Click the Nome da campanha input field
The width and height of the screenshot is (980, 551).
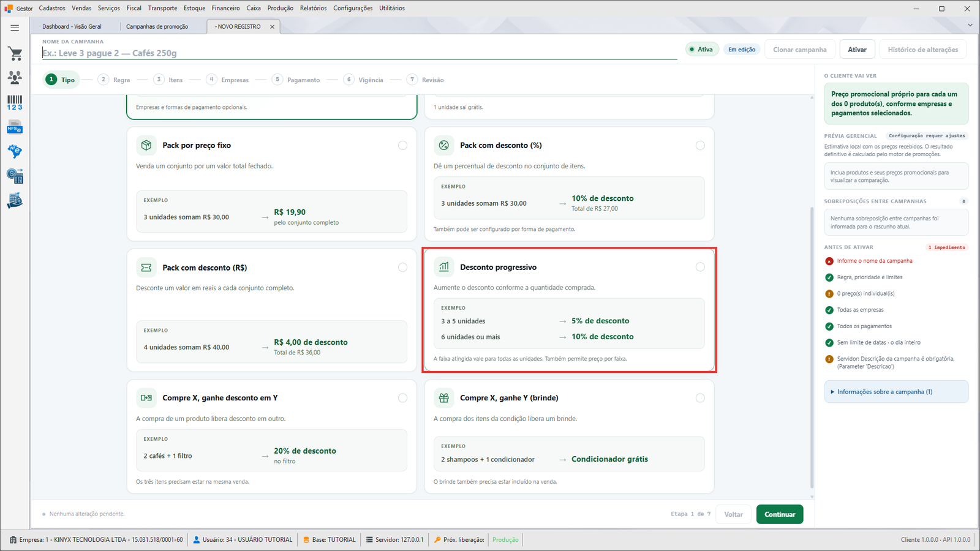pyautogui.click(x=360, y=53)
